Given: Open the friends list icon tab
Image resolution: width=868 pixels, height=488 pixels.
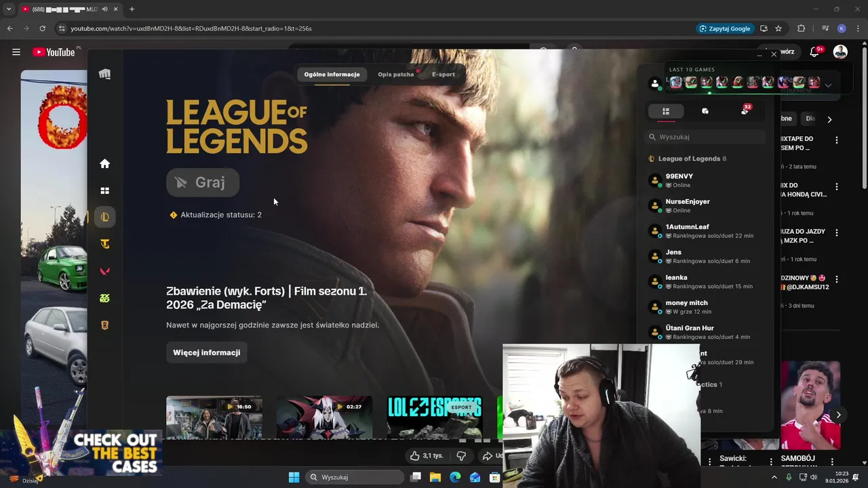Looking at the screenshot, I should (666, 111).
